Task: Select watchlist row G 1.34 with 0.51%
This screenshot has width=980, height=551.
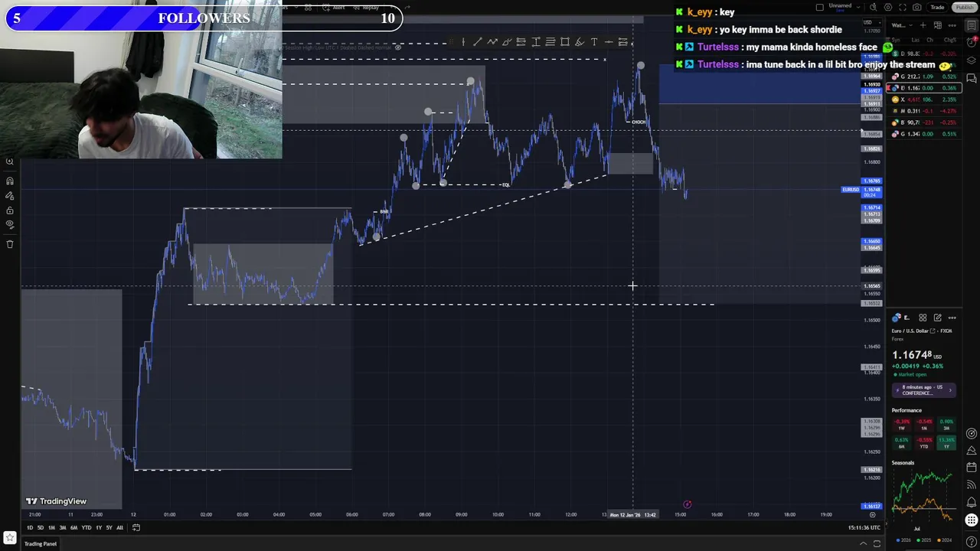Action: pos(924,134)
